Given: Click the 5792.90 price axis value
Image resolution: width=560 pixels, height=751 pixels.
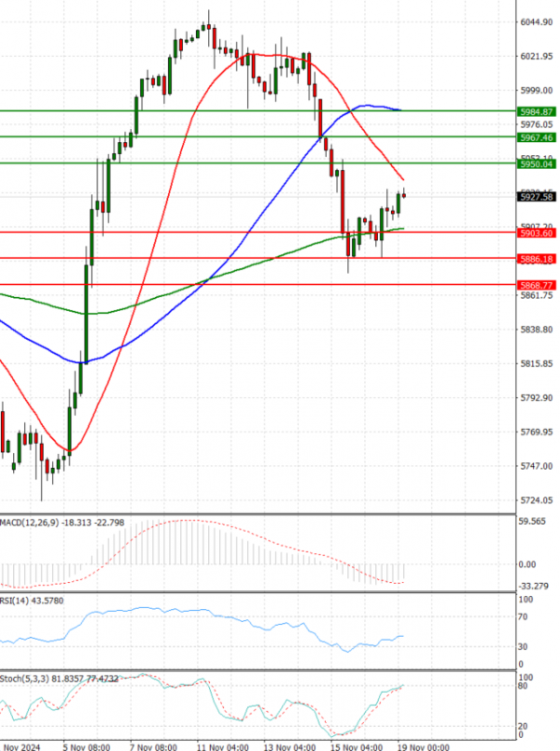Looking at the screenshot, I should (x=536, y=398).
